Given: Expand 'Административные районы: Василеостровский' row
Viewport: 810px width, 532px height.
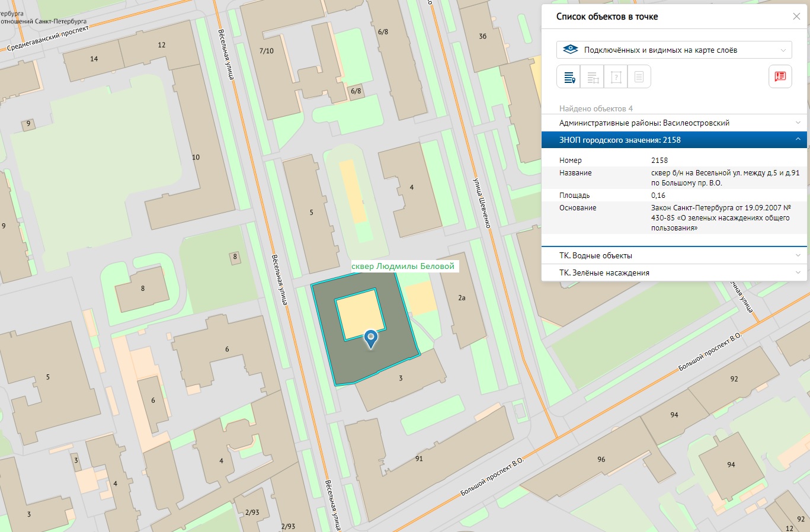Looking at the screenshot, I should pyautogui.click(x=674, y=123).
